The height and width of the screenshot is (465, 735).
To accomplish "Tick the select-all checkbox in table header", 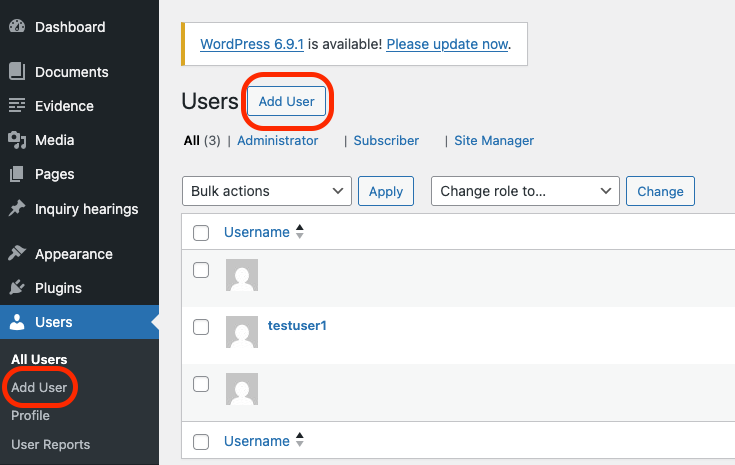I will point(201,233).
